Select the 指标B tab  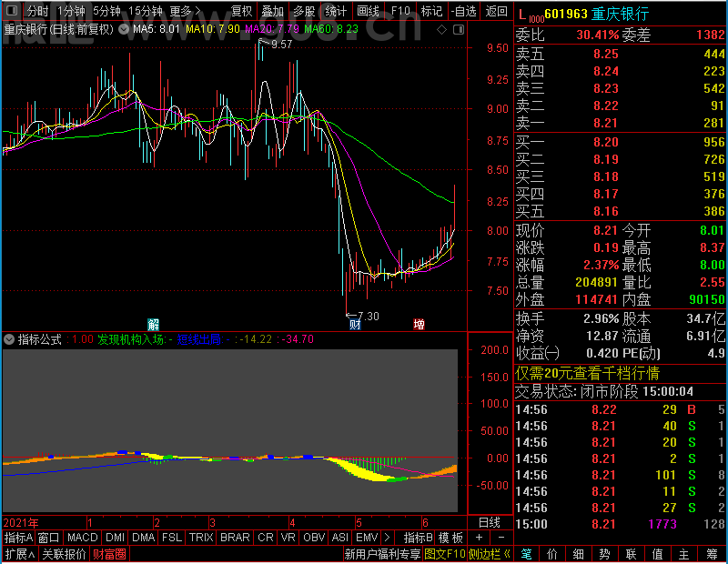419,538
